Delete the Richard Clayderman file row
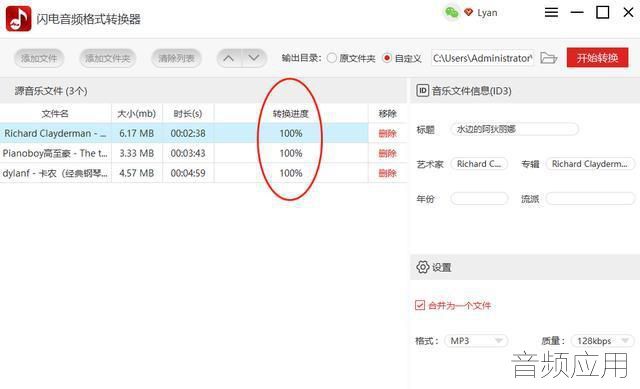 pos(387,133)
